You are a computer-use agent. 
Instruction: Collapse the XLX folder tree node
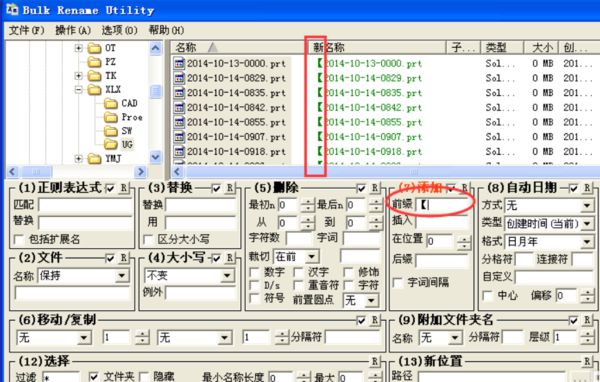click(x=78, y=90)
